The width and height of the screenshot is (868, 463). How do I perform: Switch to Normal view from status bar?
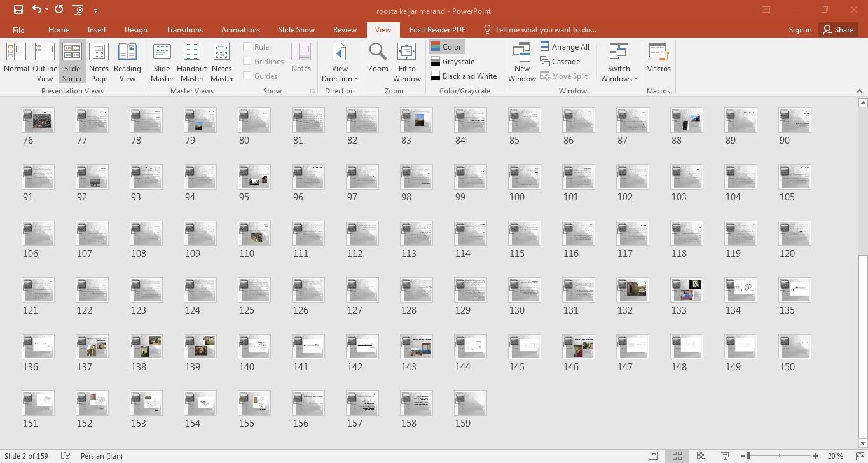tap(652, 455)
